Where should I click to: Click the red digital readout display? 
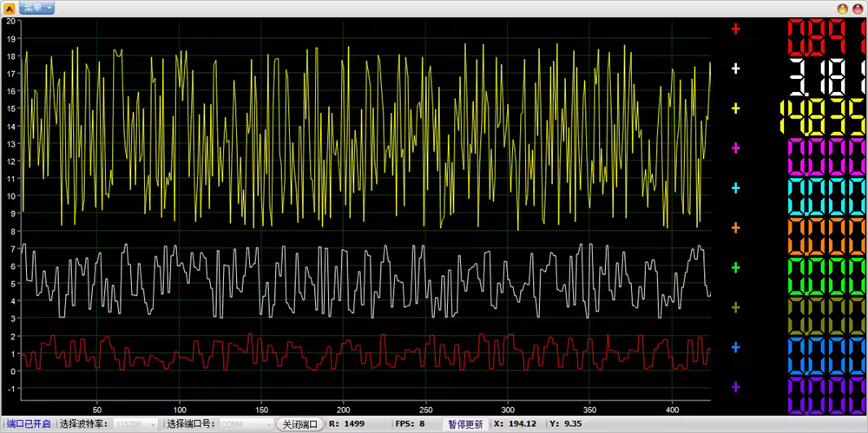tap(825, 38)
